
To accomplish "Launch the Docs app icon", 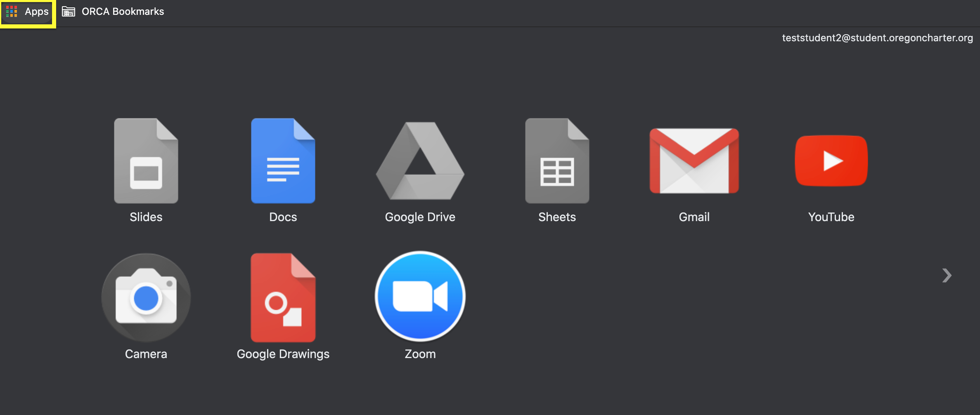I will point(283,160).
